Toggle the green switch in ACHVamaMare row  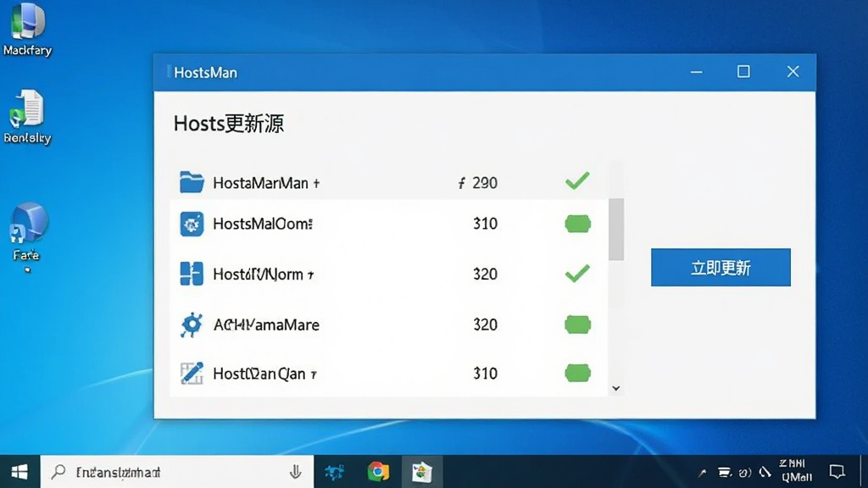pyautogui.click(x=577, y=324)
